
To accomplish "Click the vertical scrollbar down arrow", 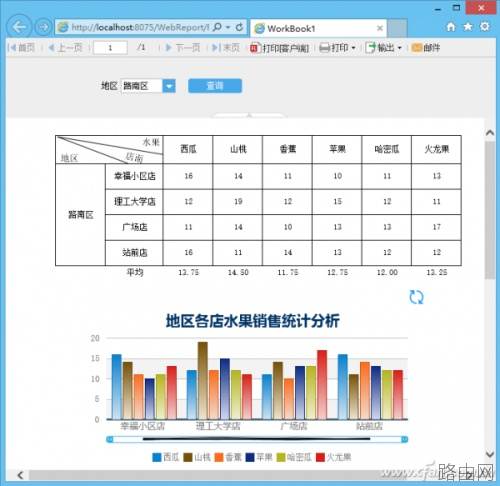I will pyautogui.click(x=490, y=454).
